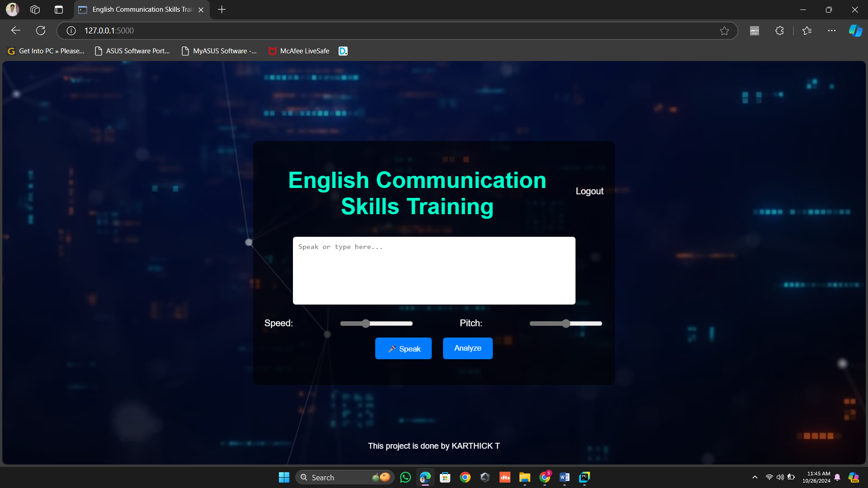This screenshot has width=868, height=488.
Task: Open browser Extensions puzzle icon
Action: (x=779, y=31)
